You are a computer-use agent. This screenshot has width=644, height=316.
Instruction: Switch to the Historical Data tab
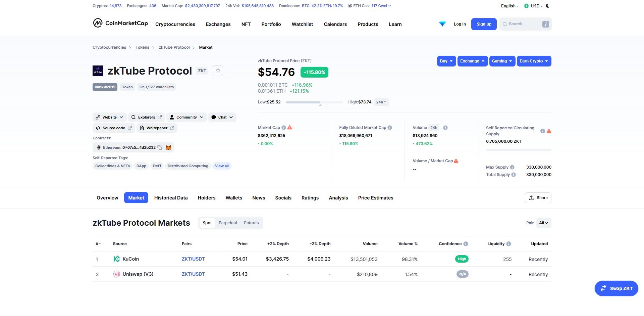[x=171, y=198]
